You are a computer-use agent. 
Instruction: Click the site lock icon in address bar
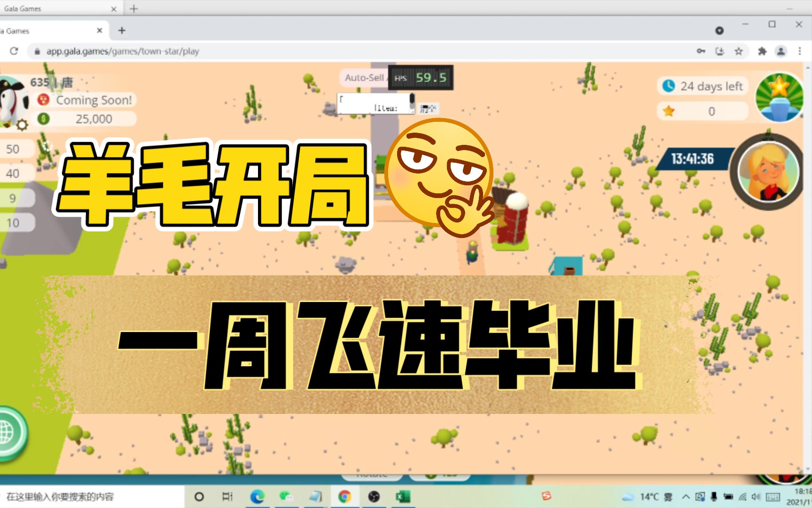[x=37, y=51]
